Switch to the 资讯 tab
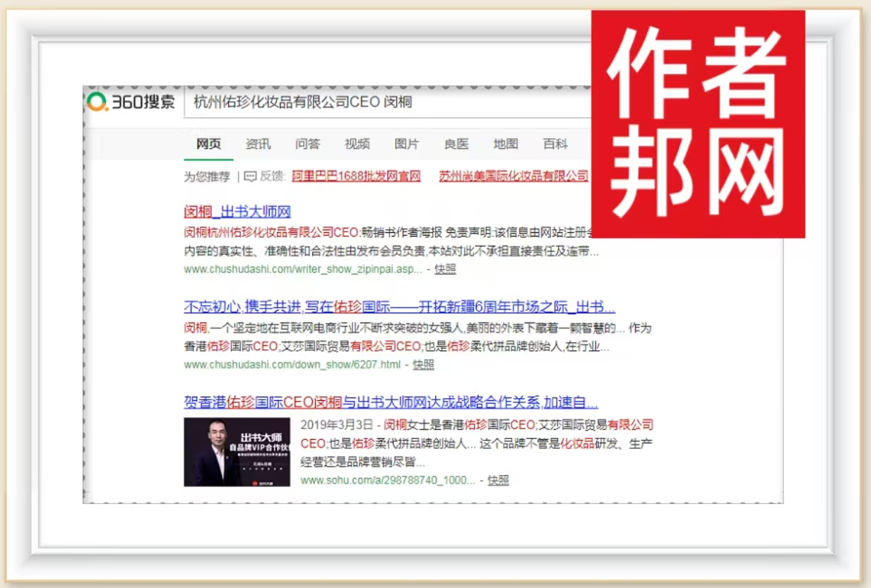This screenshot has height=588, width=871. (x=258, y=144)
